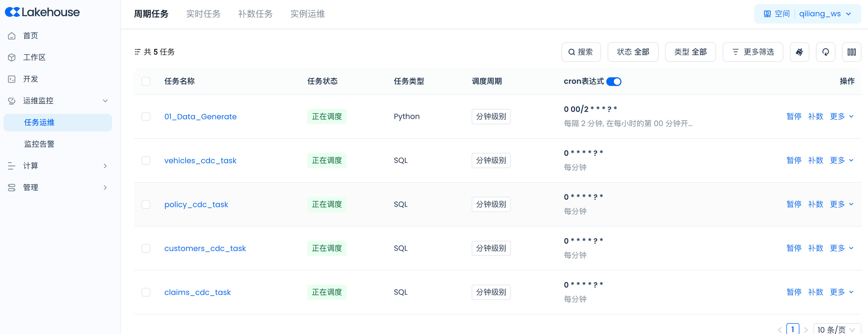Open 开发 terminal icon in sidebar
Image resolution: width=868 pixels, height=334 pixels.
12,79
